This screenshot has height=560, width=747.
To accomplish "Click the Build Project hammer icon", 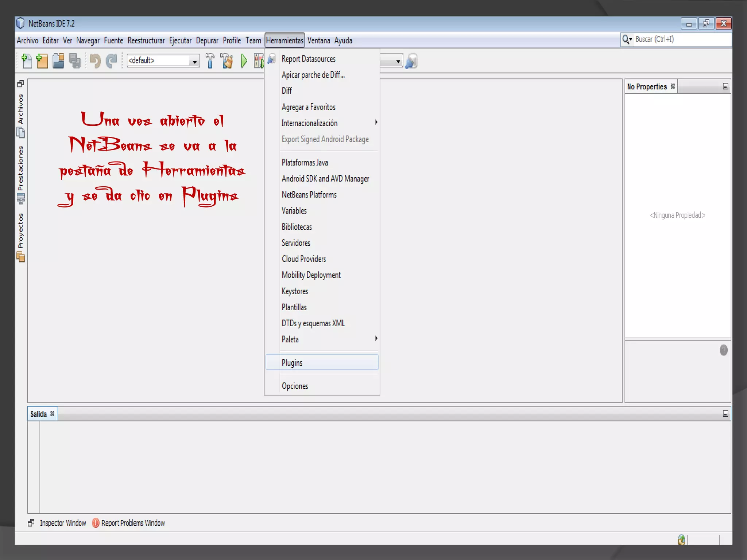I will 210,61.
